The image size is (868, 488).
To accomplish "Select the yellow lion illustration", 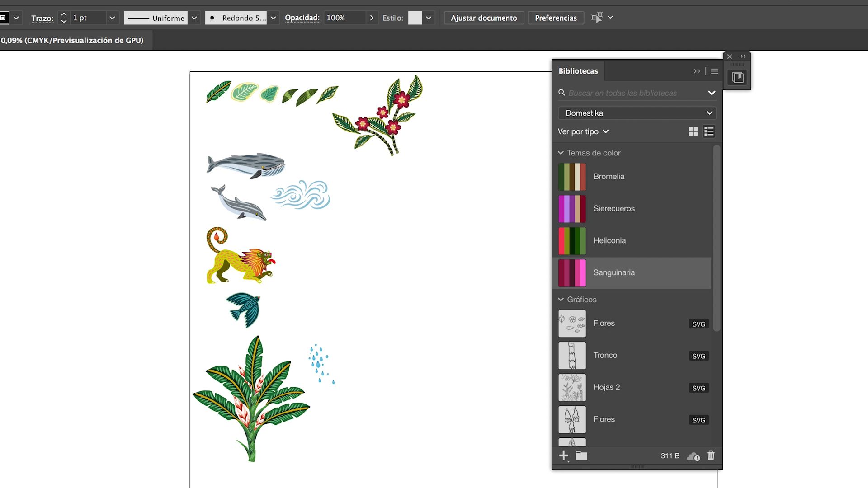I will click(x=241, y=255).
